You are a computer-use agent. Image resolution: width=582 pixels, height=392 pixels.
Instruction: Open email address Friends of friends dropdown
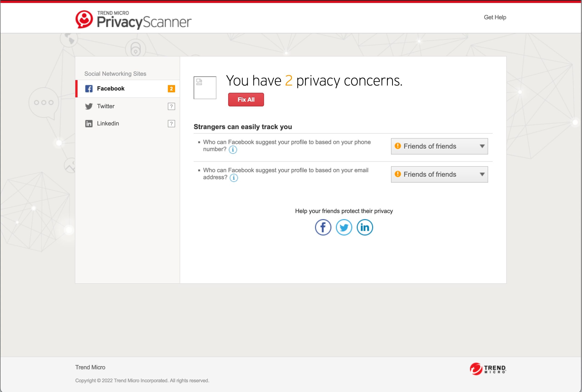(x=439, y=174)
